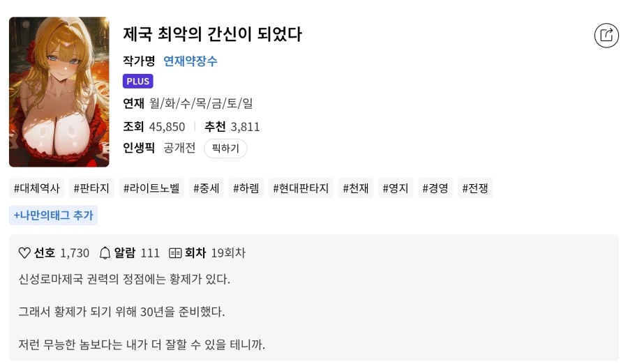Select the #판타지 tag
Screen dimensions: 628x364
click(91, 188)
